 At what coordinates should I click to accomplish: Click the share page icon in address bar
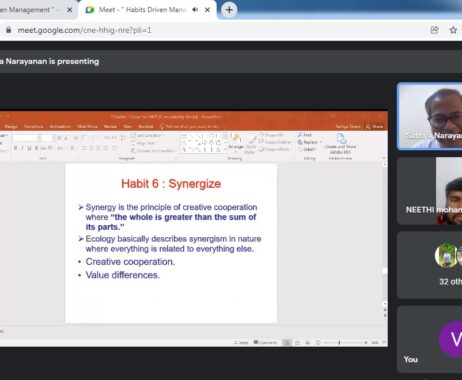[x=435, y=30]
